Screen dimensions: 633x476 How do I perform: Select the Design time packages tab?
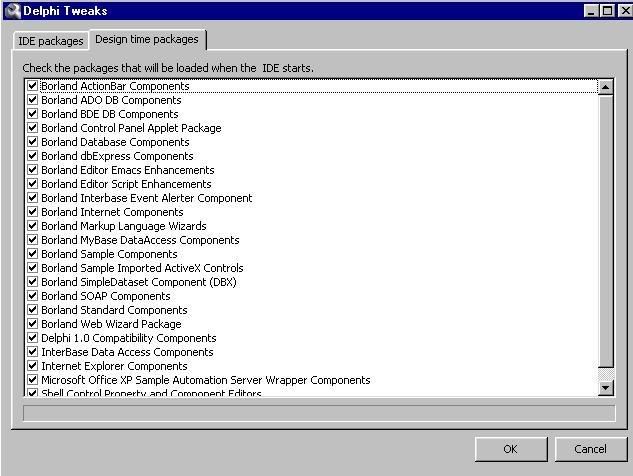(147, 39)
